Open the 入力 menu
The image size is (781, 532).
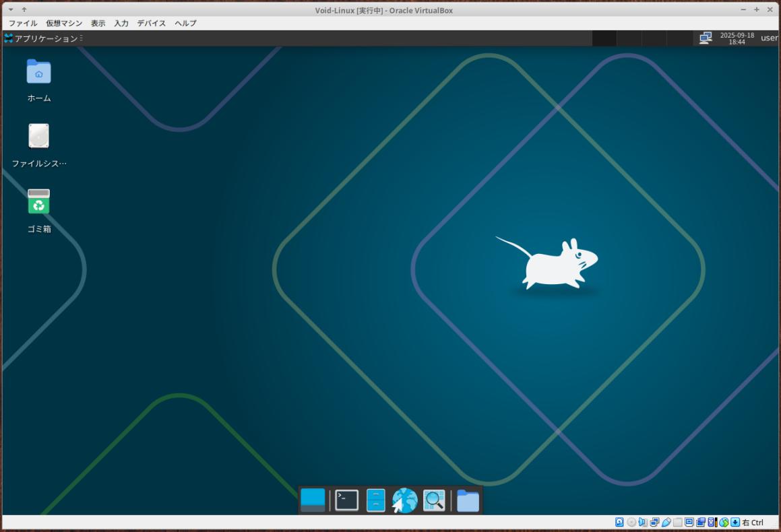point(121,24)
